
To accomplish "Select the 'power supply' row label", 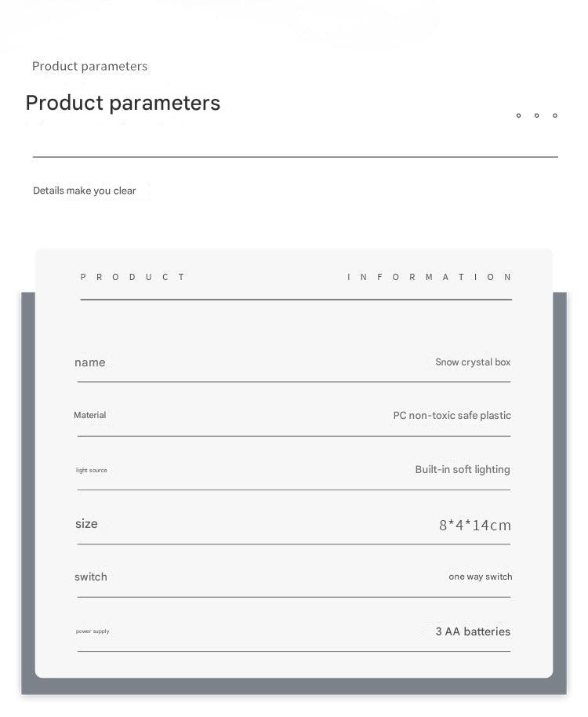I will tap(93, 631).
